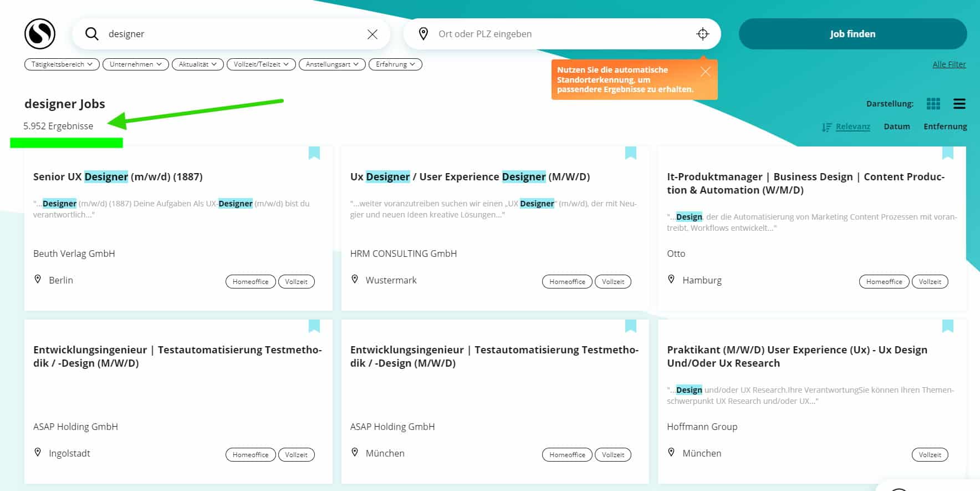This screenshot has width=980, height=491.
Task: Switch to list view Darstellung
Action: [959, 104]
